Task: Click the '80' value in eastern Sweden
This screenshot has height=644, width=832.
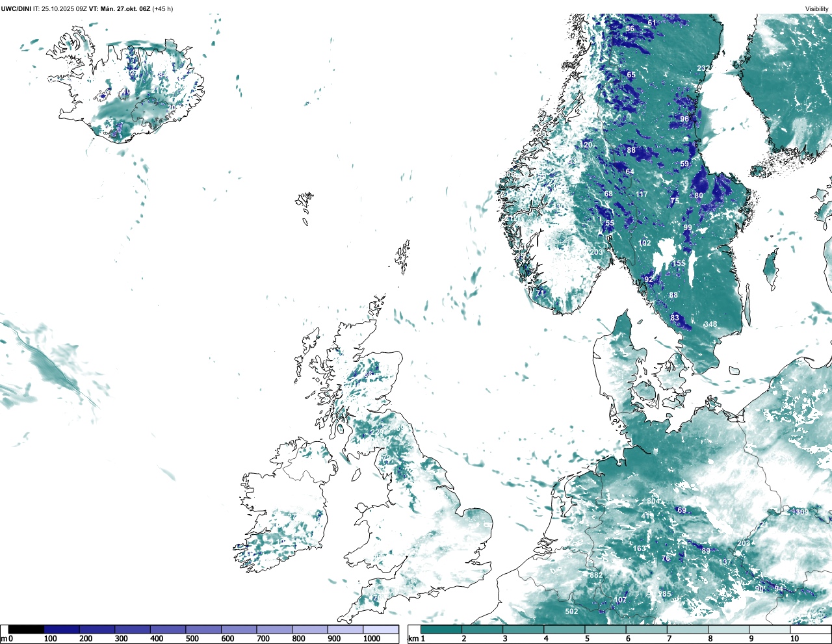Action: 699,196
